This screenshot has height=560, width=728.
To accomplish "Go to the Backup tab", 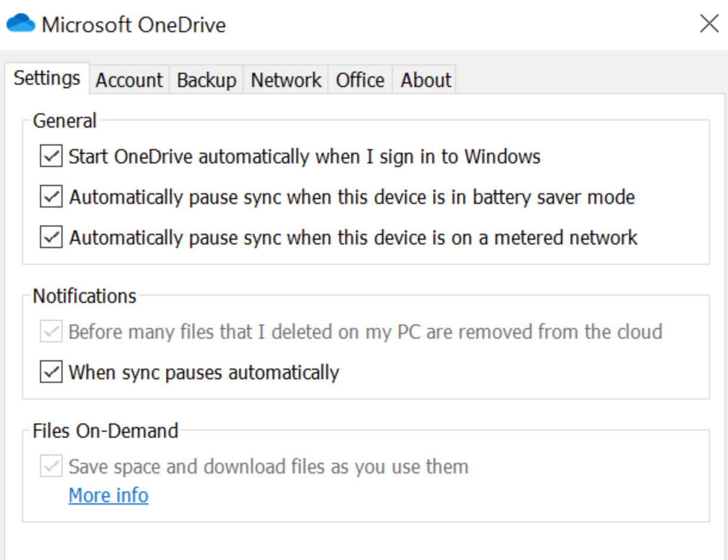I will (x=206, y=80).
